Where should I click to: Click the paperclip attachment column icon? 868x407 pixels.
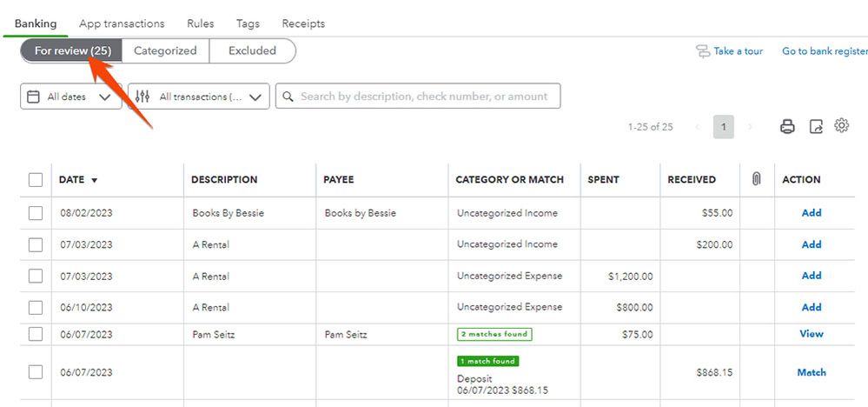[756, 179]
